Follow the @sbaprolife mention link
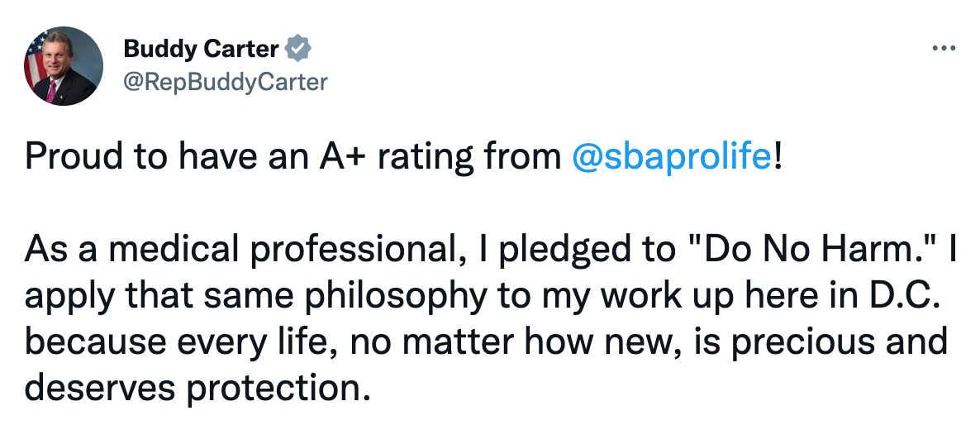980x425 pixels. [x=670, y=157]
